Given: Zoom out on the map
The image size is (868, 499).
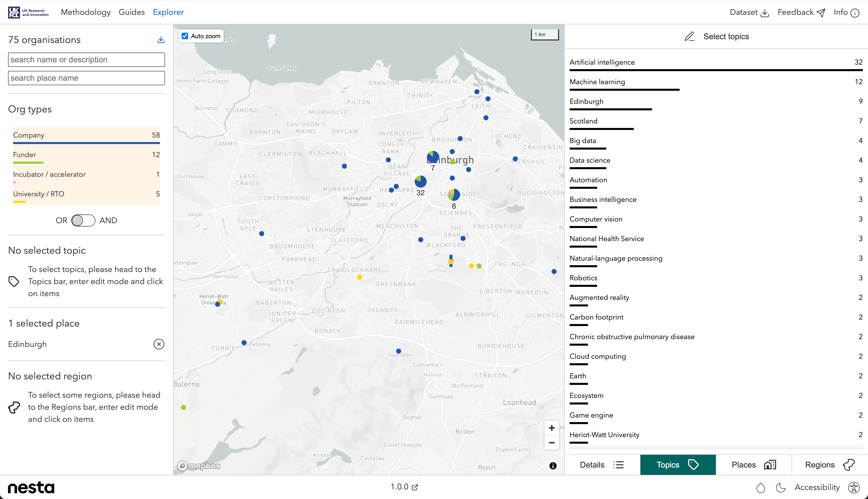Looking at the screenshot, I should 552,443.
